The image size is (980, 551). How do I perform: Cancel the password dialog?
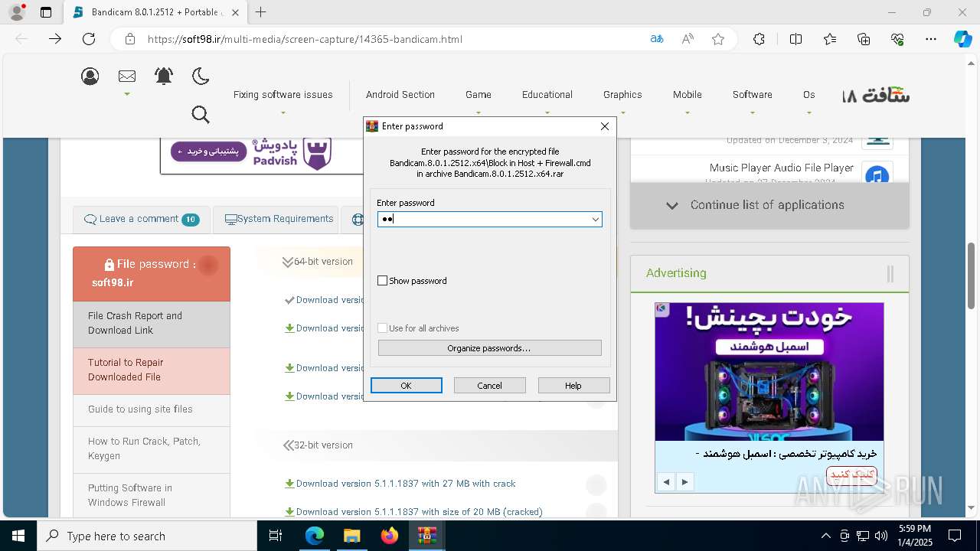click(490, 386)
